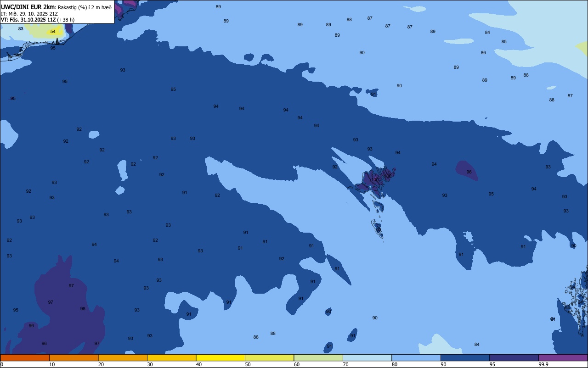Viewport: 588px width, 368px height.
Task: Click the "83" humidity value
Action: (x=21, y=28)
